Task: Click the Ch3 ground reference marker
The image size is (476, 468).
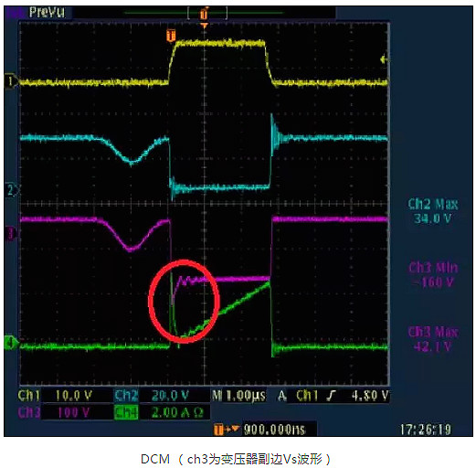Action: tap(10, 234)
